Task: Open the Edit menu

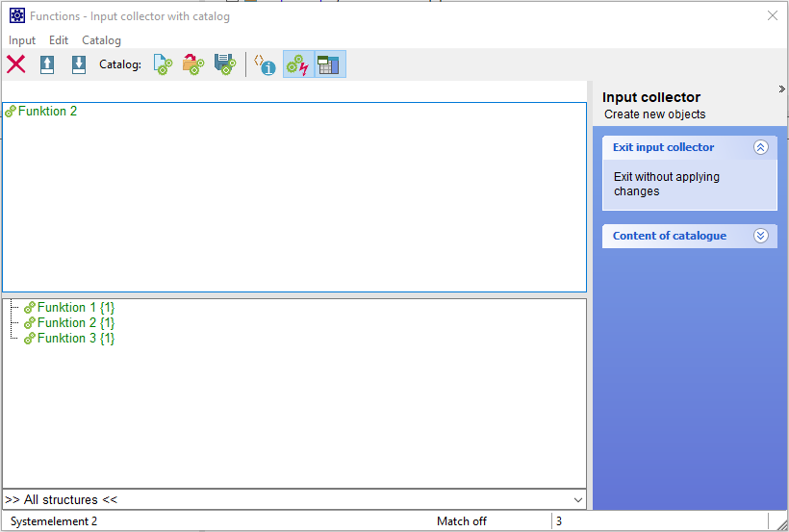Action: click(59, 40)
